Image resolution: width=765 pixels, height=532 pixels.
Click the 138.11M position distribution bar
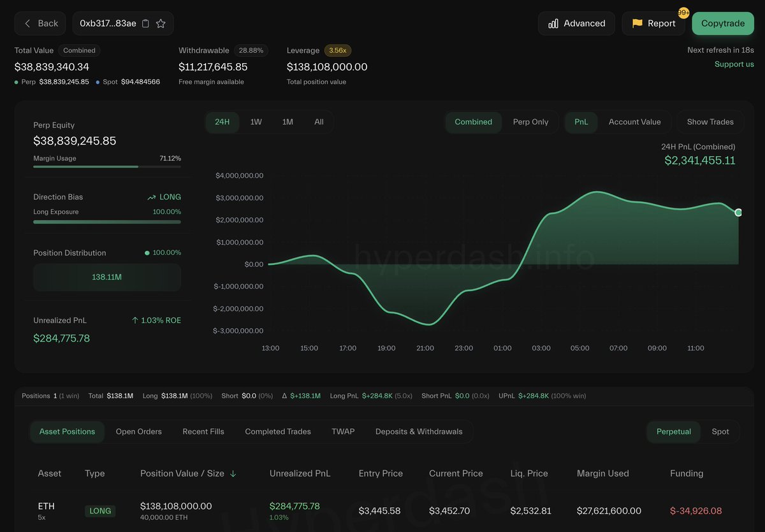pyautogui.click(x=106, y=278)
